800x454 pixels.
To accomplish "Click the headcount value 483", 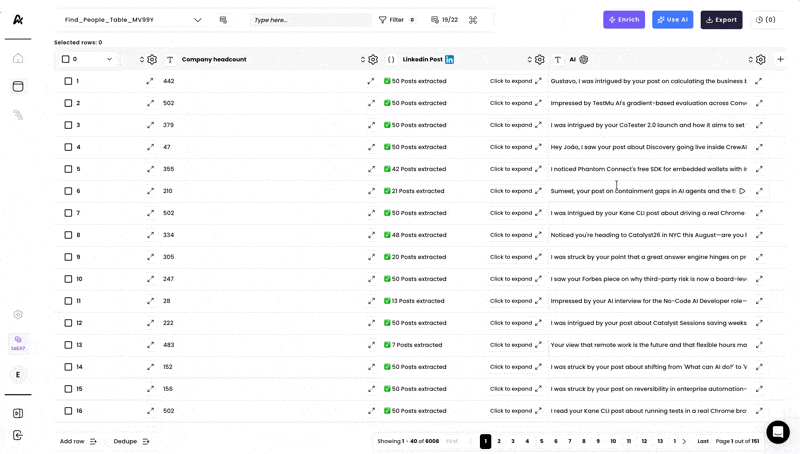I will click(x=168, y=345).
